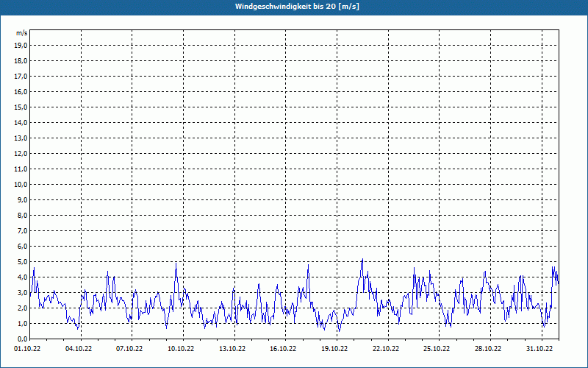The width and height of the screenshot is (588, 368).
Task: Click the y-axis value 4,0
Action: [22, 277]
